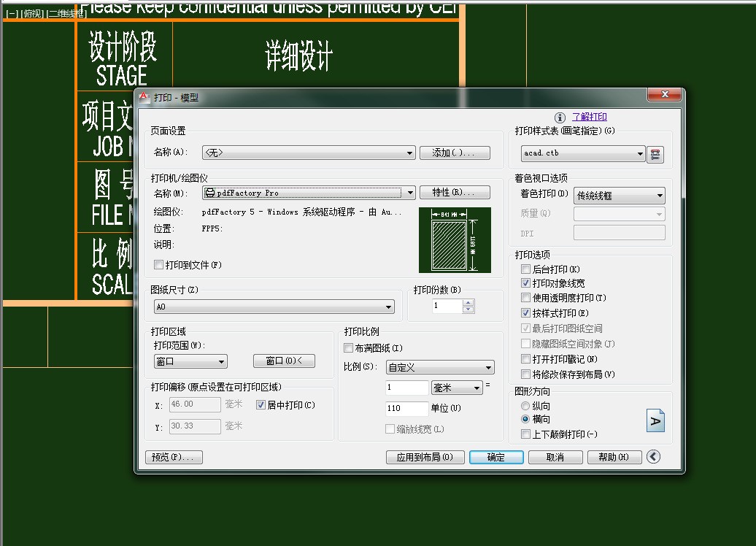Screen dimensions: 756x546
Task: Click the landscape orientation page icon
Action: 655,420
